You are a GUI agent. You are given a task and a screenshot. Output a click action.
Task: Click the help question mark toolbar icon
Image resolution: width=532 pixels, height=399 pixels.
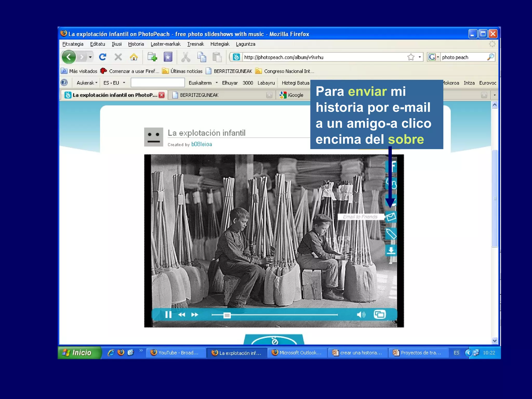tap(64, 83)
